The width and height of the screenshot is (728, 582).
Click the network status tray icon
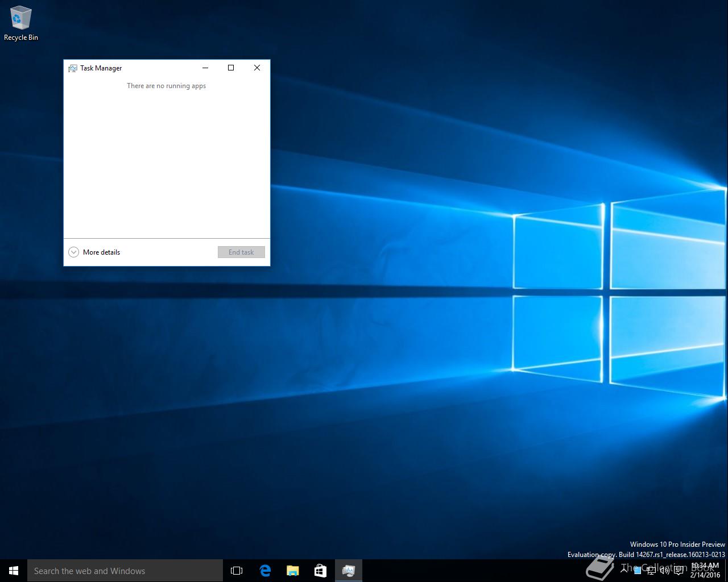651,571
